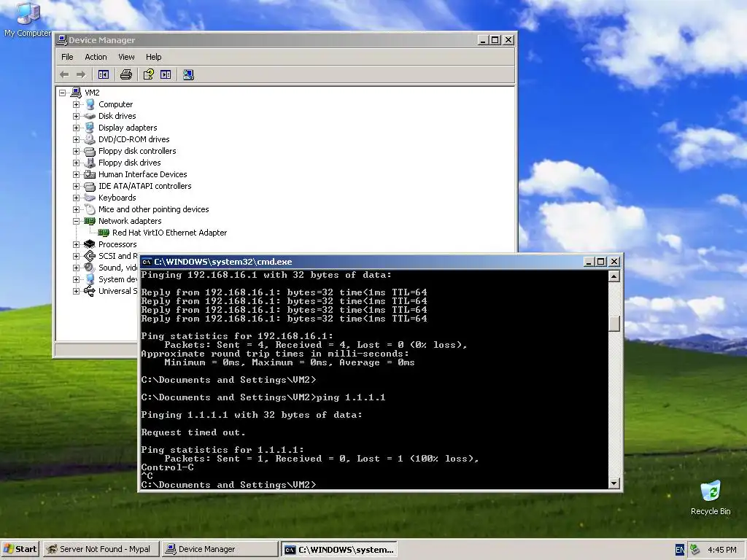
Task: Select the Floppy disk controllers icon
Action: (90, 151)
